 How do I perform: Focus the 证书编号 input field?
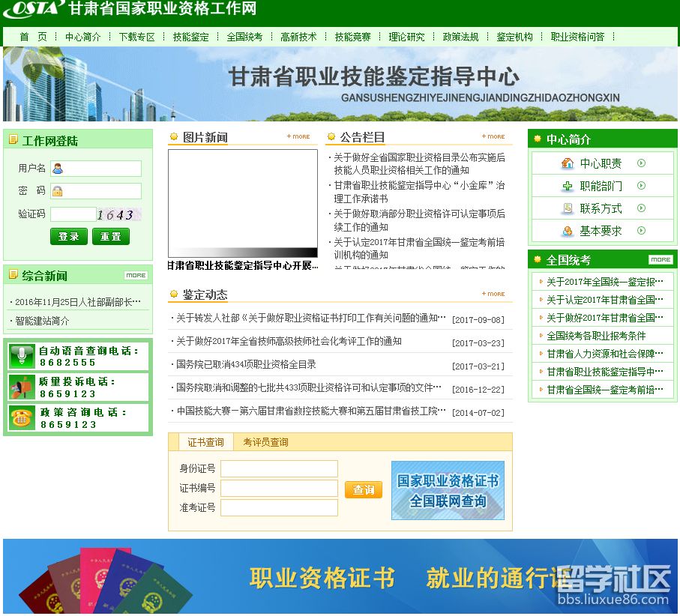click(x=280, y=488)
